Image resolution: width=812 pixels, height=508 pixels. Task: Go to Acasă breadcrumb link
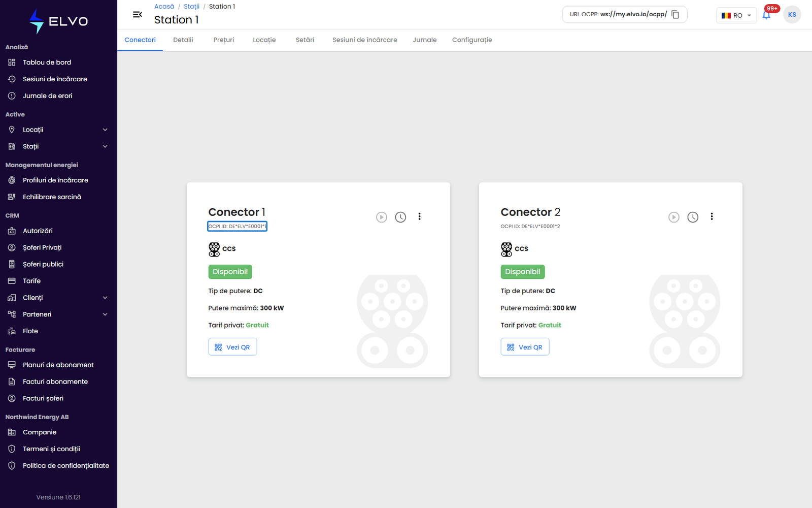(164, 7)
